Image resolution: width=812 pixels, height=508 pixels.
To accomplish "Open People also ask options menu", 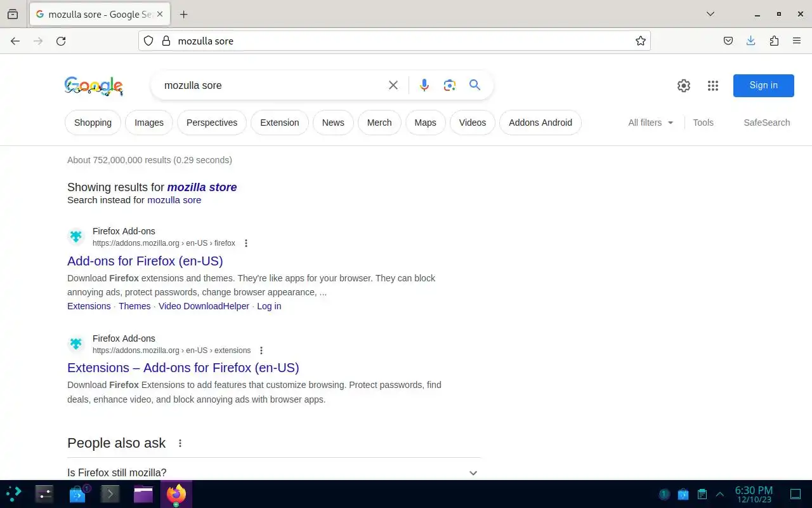I will (x=180, y=443).
